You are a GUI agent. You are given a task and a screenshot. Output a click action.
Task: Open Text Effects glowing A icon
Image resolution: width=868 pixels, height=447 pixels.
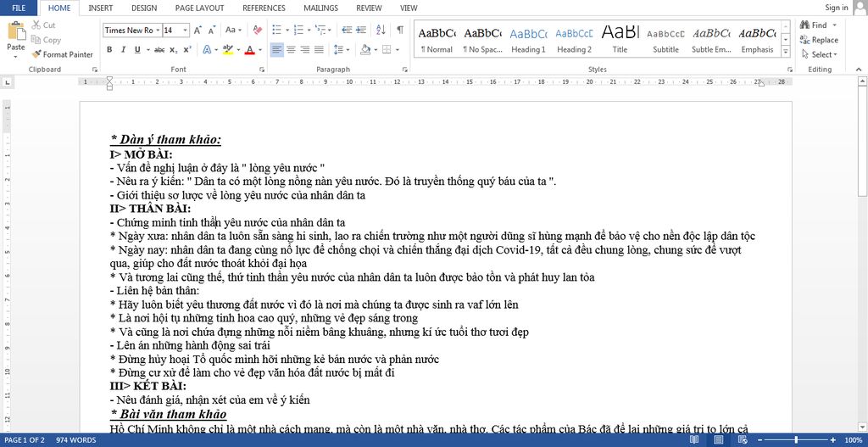pos(207,50)
